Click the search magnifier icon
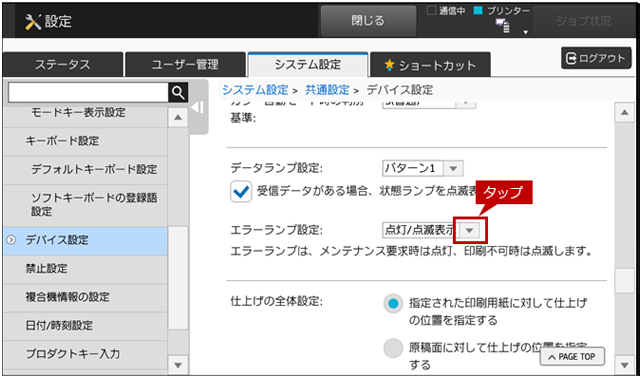 [178, 93]
